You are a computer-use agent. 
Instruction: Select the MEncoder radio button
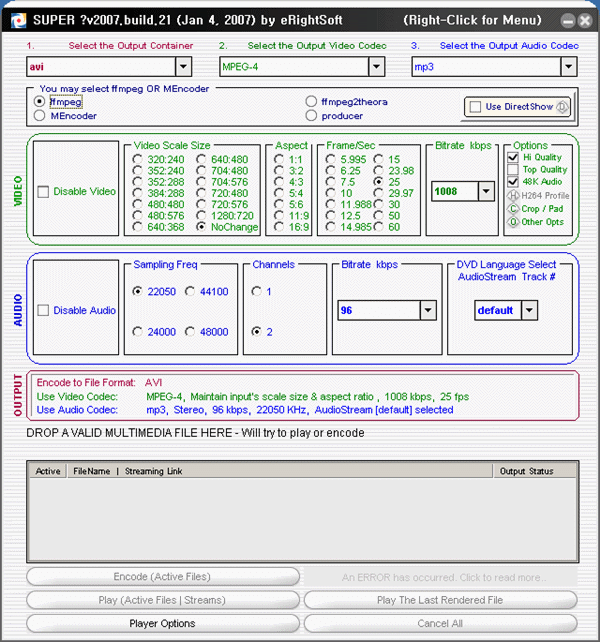click(x=39, y=115)
